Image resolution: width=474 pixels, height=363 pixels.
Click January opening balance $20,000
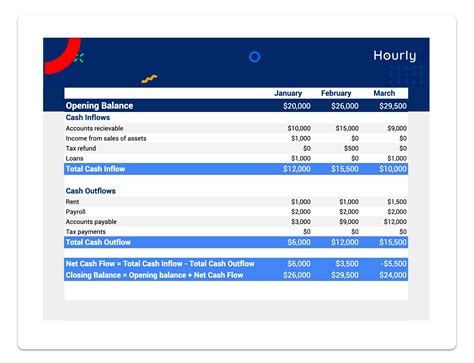tap(297, 106)
